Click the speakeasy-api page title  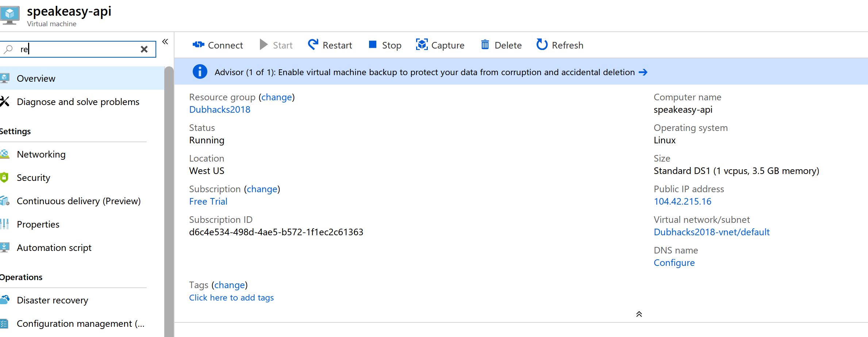(x=69, y=11)
